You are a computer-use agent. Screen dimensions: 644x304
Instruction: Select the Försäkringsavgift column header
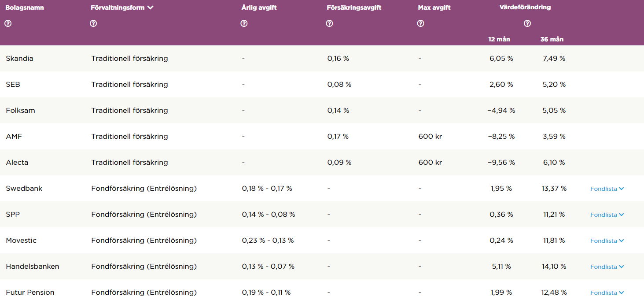point(354,7)
